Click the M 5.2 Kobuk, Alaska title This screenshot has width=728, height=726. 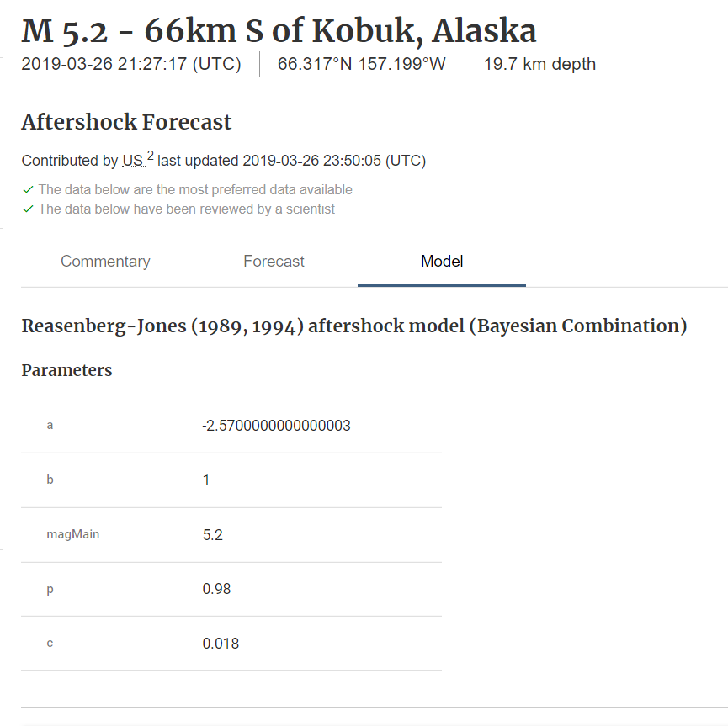[279, 31]
